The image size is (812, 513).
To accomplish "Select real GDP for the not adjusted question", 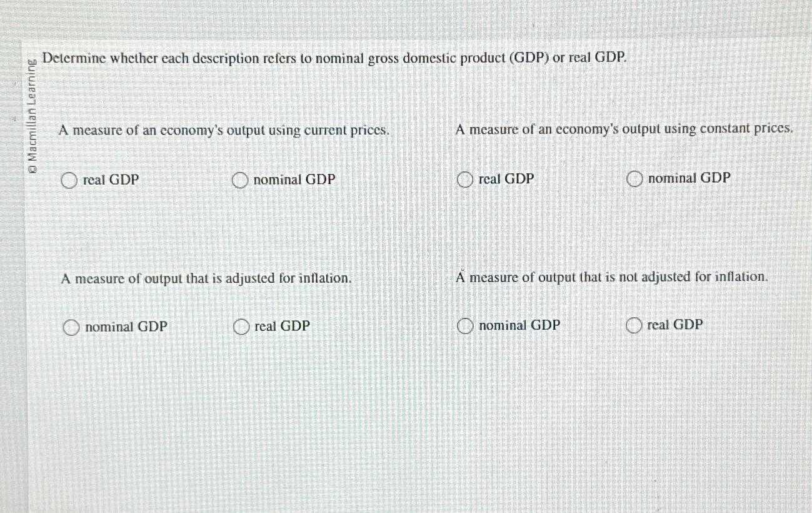I will [x=635, y=325].
